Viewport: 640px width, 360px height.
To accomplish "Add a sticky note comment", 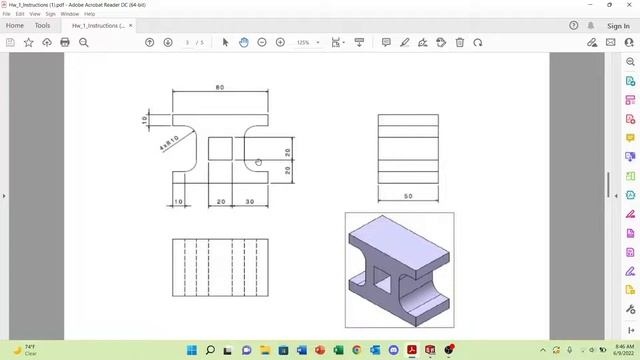I will (386, 42).
